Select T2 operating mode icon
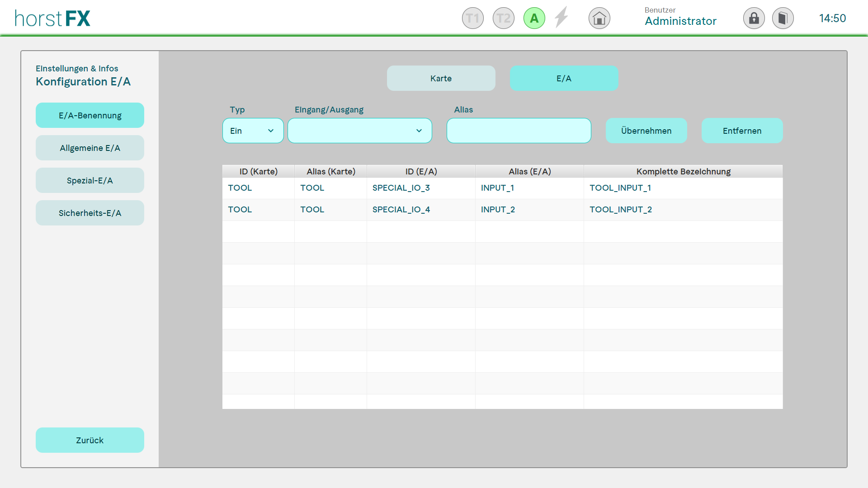The image size is (868, 488). pos(503,19)
